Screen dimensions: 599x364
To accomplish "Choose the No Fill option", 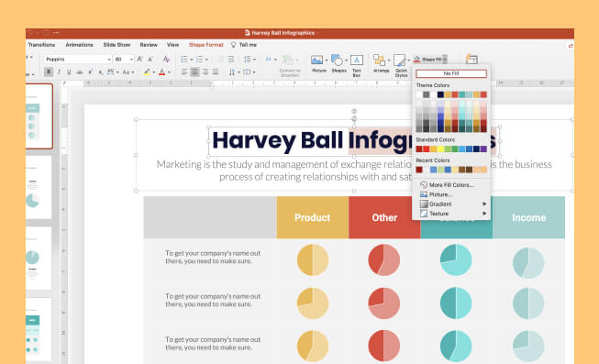I will point(451,73).
